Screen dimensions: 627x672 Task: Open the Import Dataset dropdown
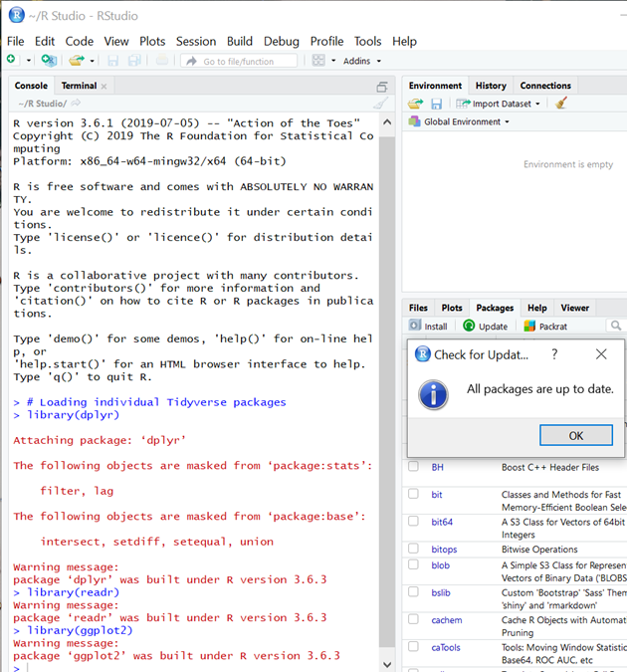tap(498, 104)
